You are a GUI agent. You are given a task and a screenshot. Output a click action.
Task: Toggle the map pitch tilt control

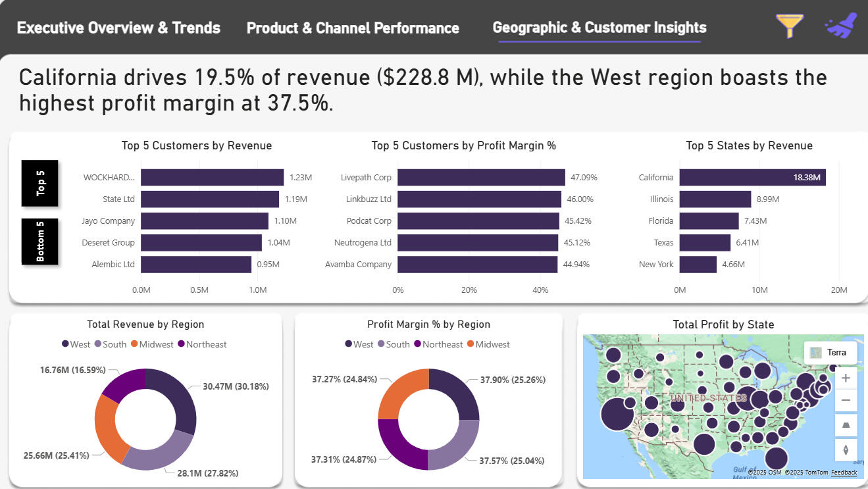pyautogui.click(x=846, y=425)
